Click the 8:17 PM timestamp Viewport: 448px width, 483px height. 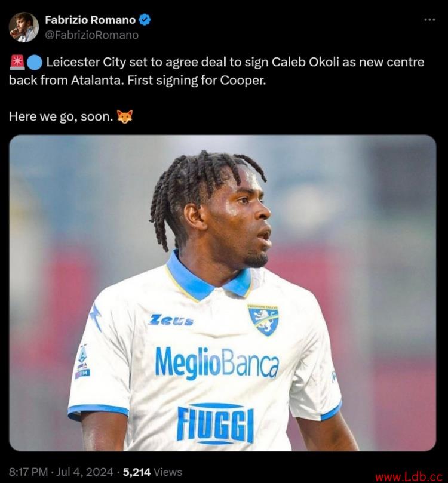(28, 472)
